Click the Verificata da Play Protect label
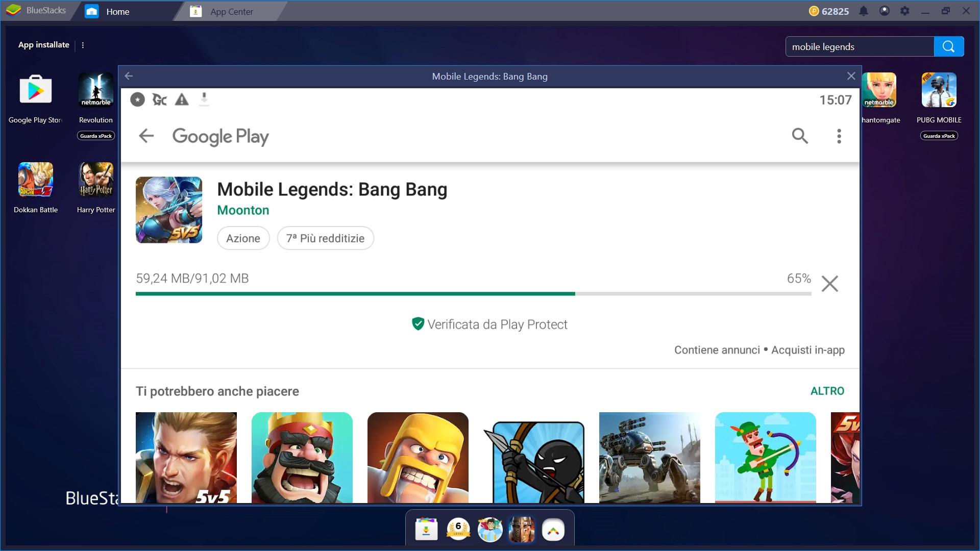The width and height of the screenshot is (980, 551). pyautogui.click(x=489, y=324)
